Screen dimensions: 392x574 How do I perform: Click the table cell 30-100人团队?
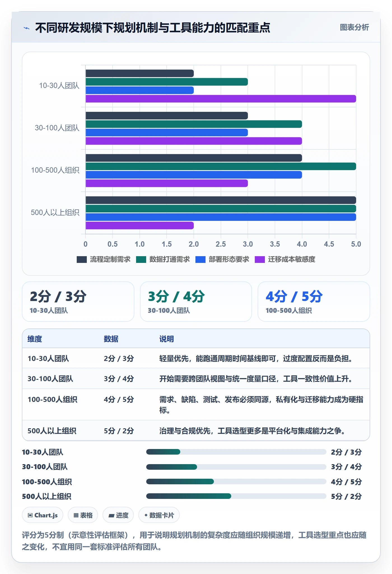[x=50, y=379]
